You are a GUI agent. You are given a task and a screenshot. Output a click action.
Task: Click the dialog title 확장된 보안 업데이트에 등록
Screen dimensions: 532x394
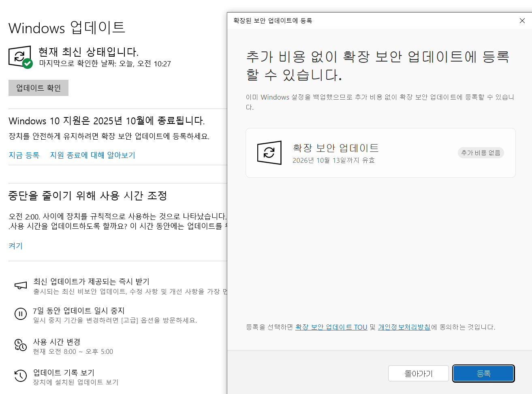click(x=273, y=21)
